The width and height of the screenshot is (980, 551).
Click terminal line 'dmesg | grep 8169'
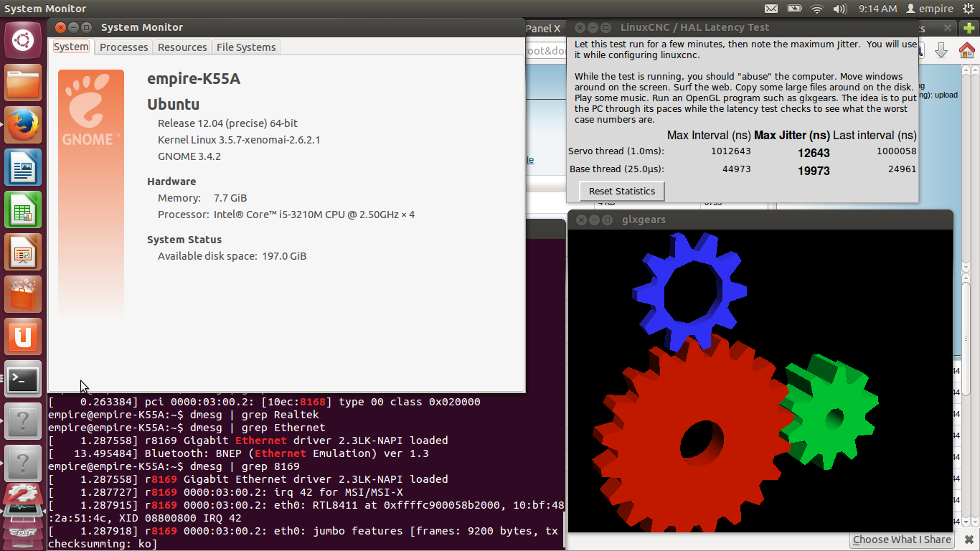coord(174,466)
